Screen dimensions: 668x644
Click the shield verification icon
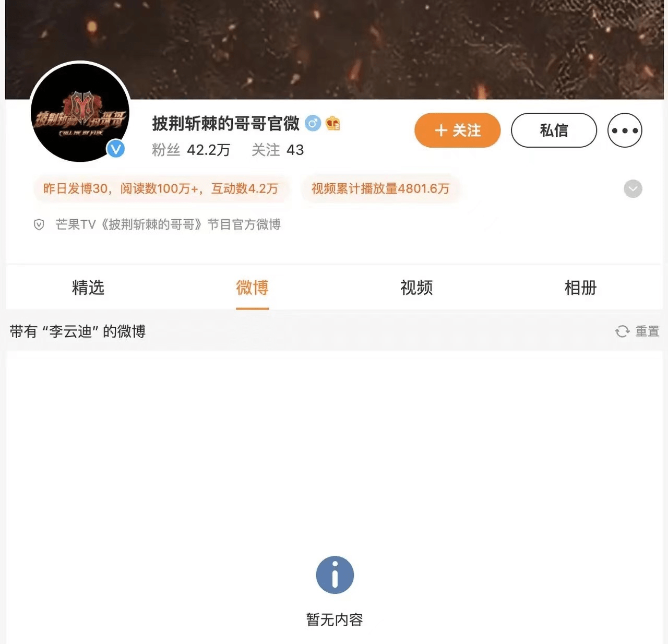point(39,225)
